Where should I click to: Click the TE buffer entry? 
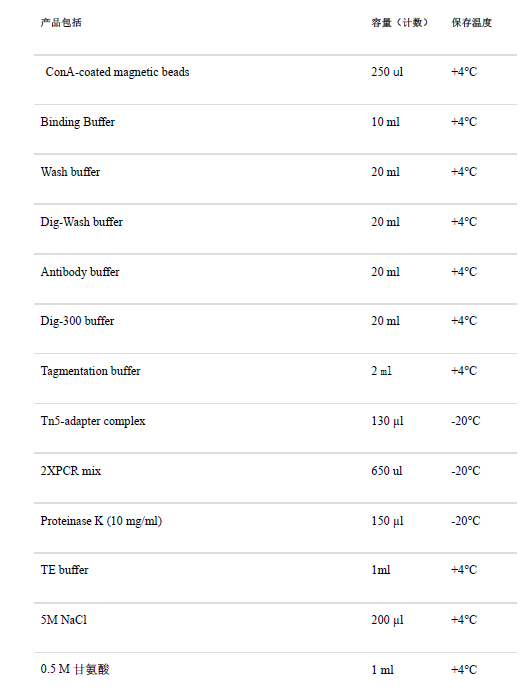pos(65,570)
